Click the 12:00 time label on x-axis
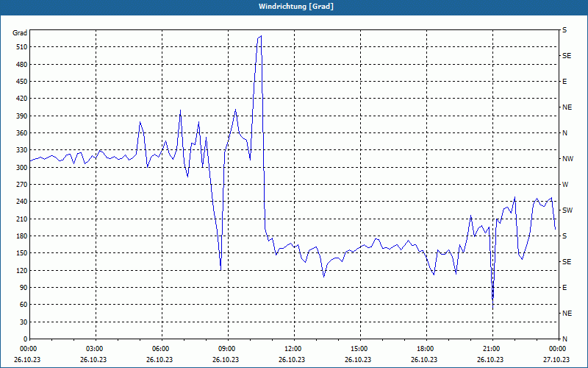The image size is (588, 368). tap(292, 349)
